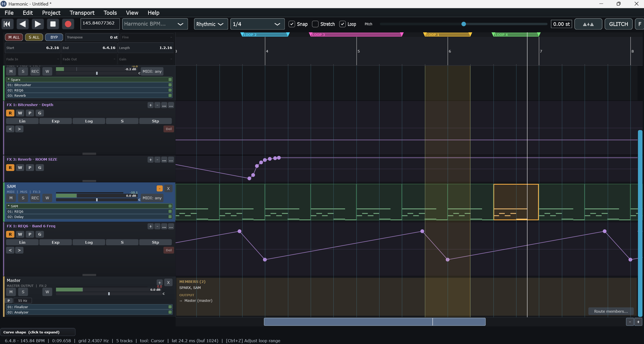Zoom out timeline with bottom-right minus
Screen dimensions: 644x344
[630, 322]
